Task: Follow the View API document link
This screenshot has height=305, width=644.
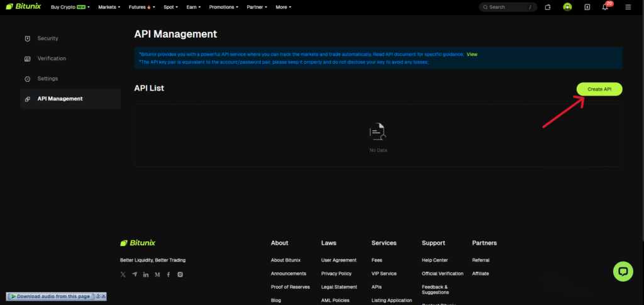Action: pyautogui.click(x=472, y=55)
